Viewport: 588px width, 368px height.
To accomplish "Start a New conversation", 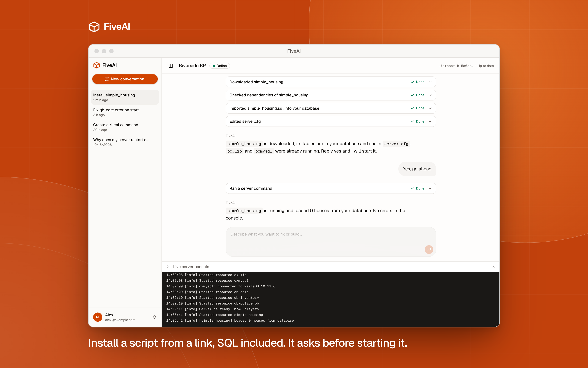I will 125,79.
